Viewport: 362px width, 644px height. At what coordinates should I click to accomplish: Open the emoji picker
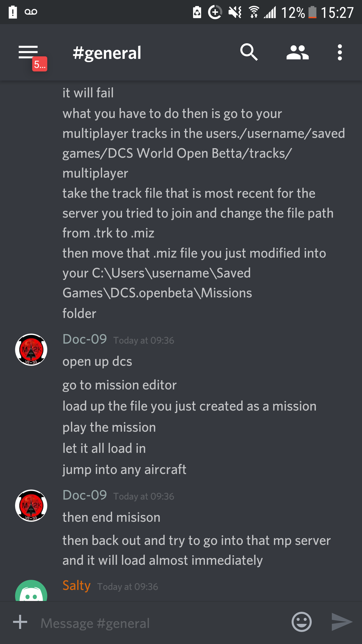[x=301, y=622]
